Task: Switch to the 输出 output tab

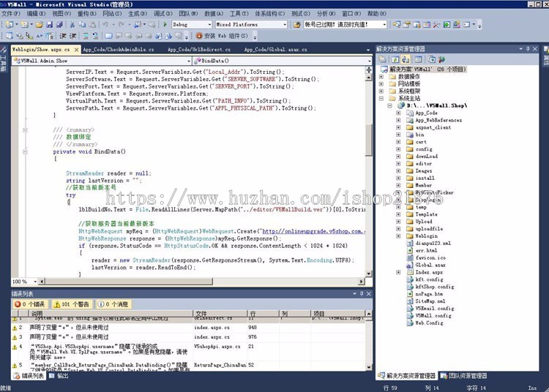Action: 59,376
